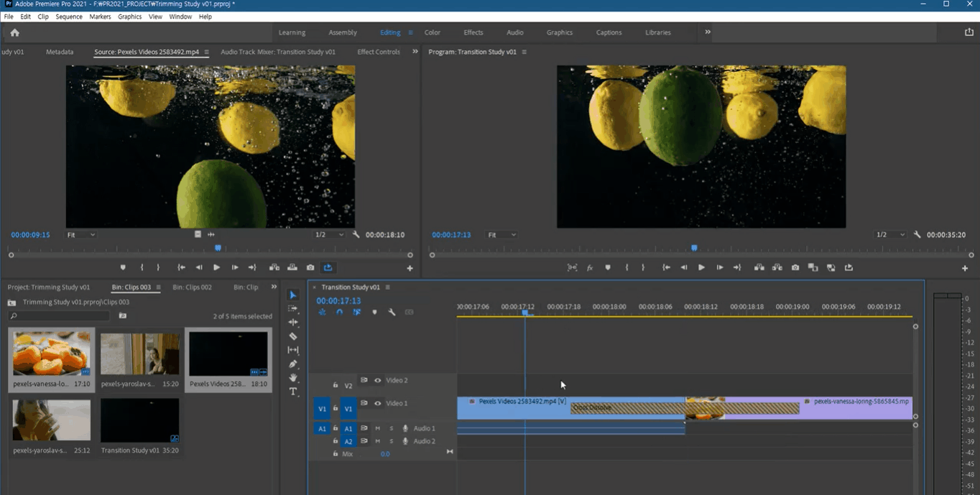Open timeline display settings wrench
980x495 pixels.
[x=392, y=313]
